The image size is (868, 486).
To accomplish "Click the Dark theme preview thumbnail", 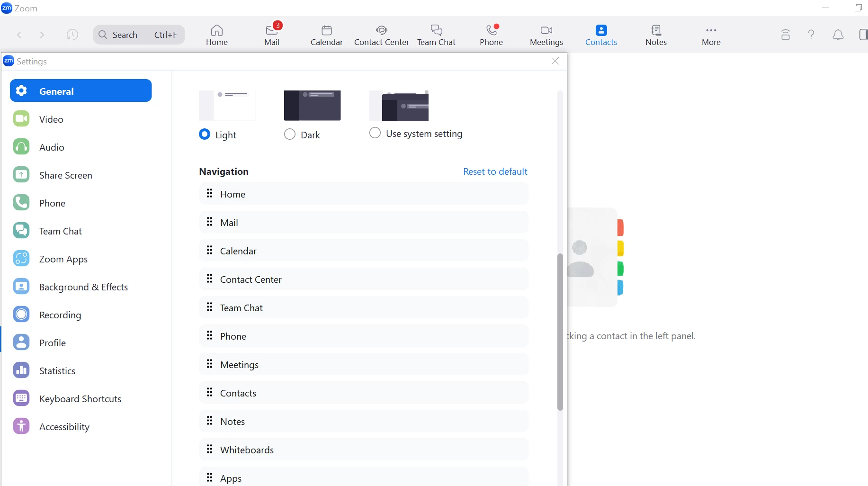I will 313,105.
